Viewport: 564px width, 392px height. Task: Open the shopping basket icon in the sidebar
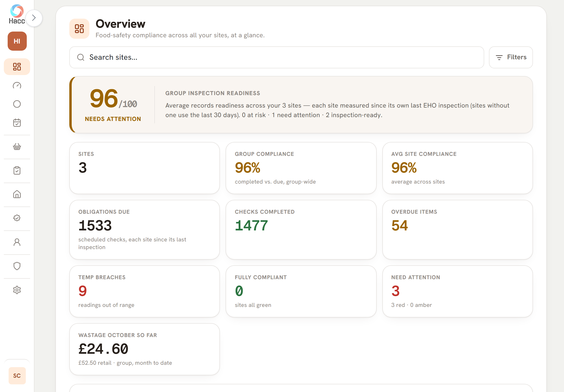click(17, 147)
